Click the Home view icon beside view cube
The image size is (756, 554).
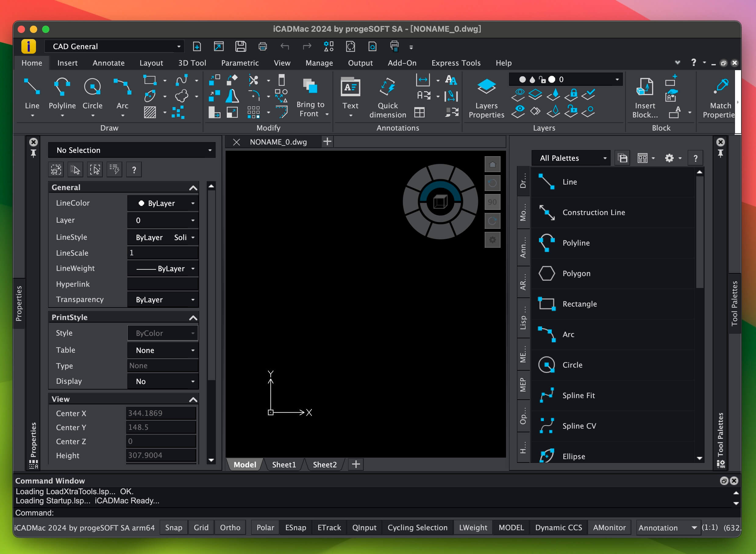tap(492, 164)
